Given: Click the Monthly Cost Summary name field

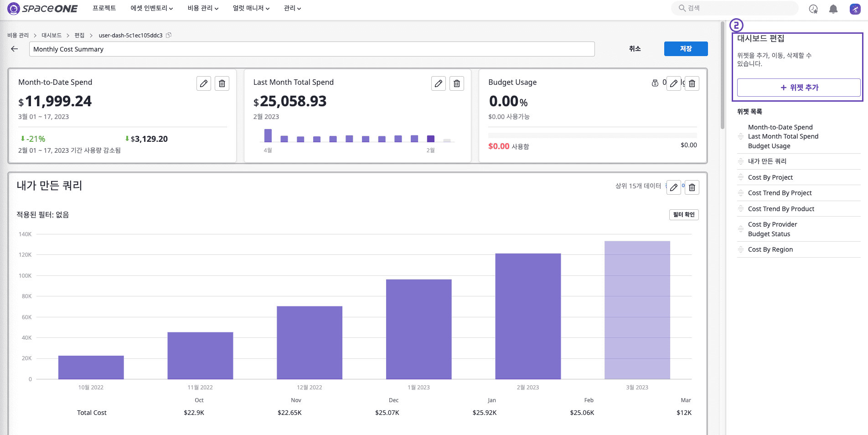Looking at the screenshot, I should 312,49.
